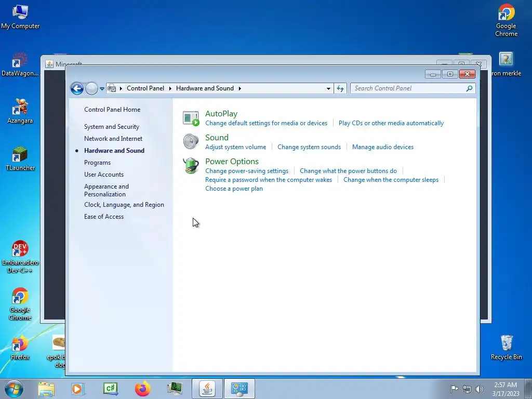Select the Recycle Bin desktop icon

(506, 348)
